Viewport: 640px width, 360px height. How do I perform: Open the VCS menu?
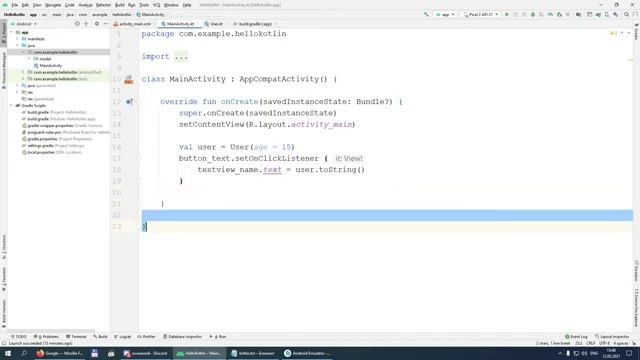(156, 5)
